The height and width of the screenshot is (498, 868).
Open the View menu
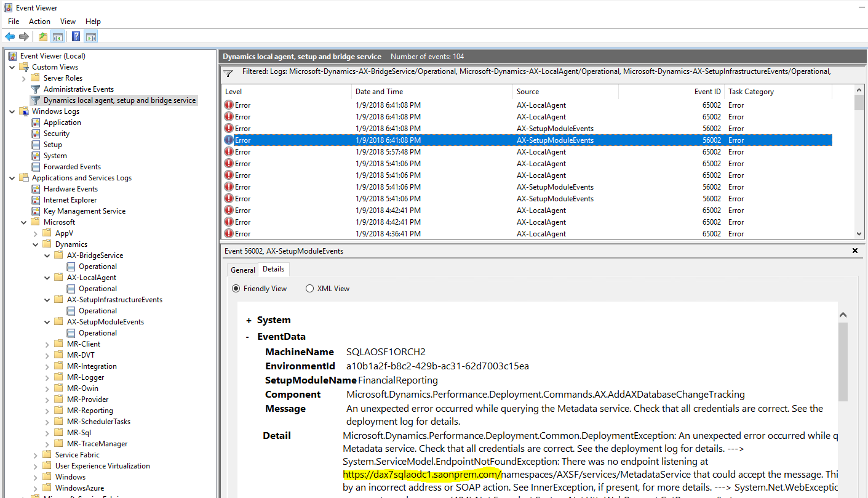click(x=68, y=22)
